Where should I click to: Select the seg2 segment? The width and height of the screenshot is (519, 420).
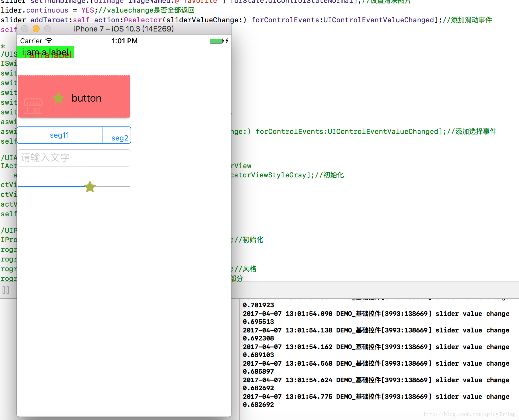coord(117,135)
